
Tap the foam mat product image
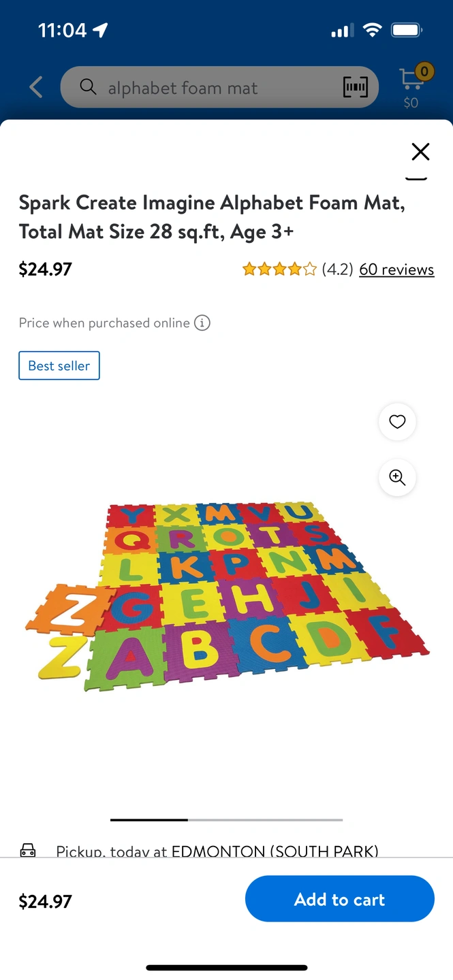[x=227, y=596]
